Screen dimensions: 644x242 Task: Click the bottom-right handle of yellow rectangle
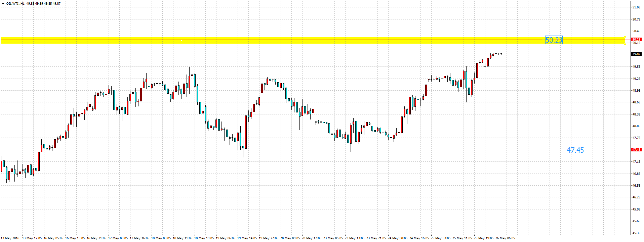click(x=625, y=44)
